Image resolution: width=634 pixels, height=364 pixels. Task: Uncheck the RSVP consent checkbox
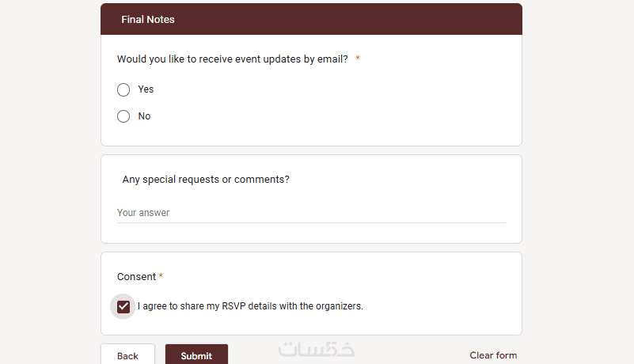(123, 306)
